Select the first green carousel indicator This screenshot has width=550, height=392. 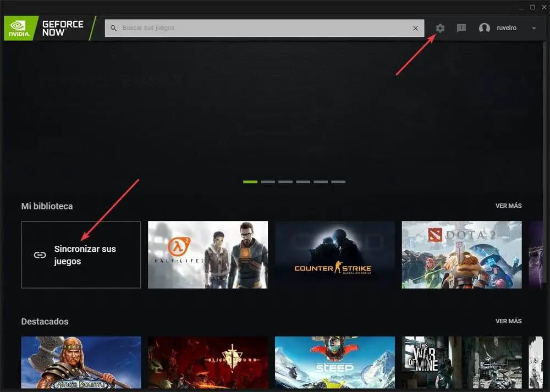[x=250, y=181]
